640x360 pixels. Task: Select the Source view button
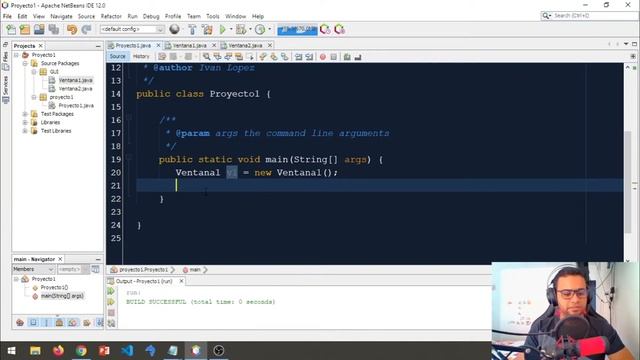[118, 56]
